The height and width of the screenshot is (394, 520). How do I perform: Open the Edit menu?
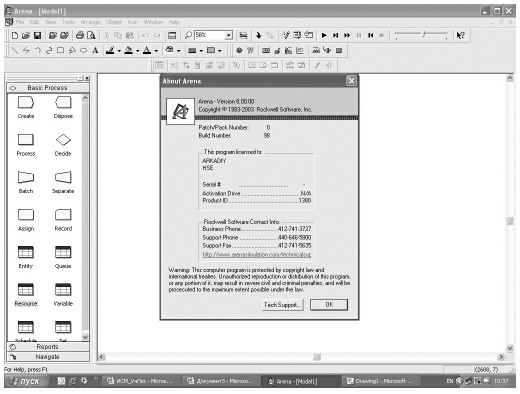[34, 22]
